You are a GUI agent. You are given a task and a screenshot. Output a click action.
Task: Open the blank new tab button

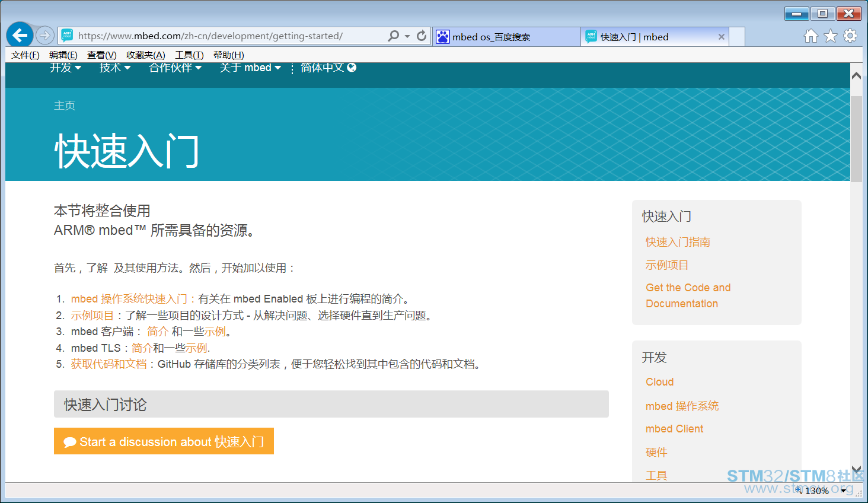coord(737,37)
